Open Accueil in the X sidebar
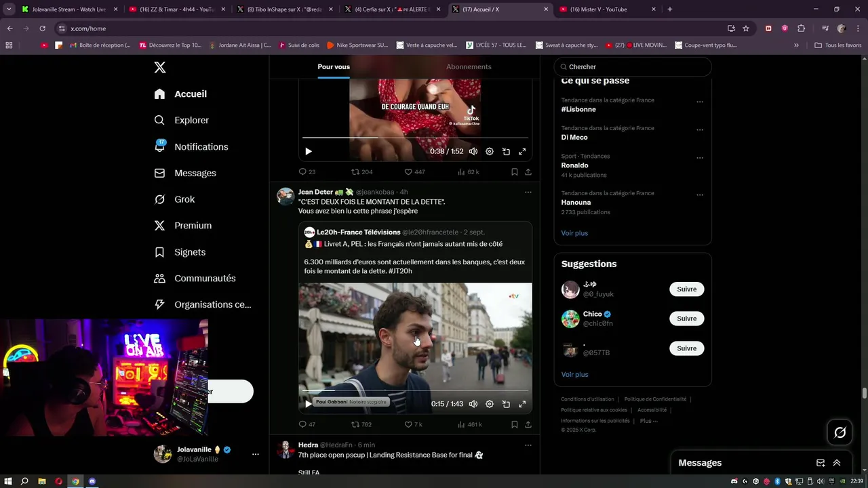 click(180, 94)
